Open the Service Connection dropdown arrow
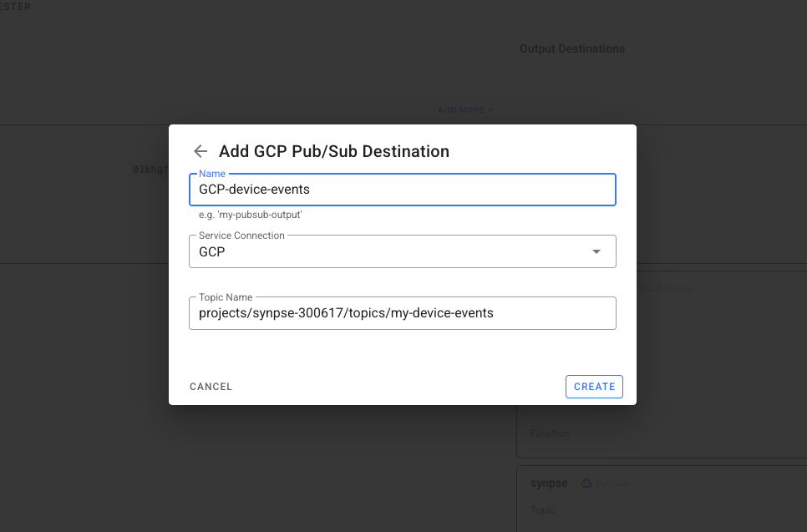 click(596, 251)
